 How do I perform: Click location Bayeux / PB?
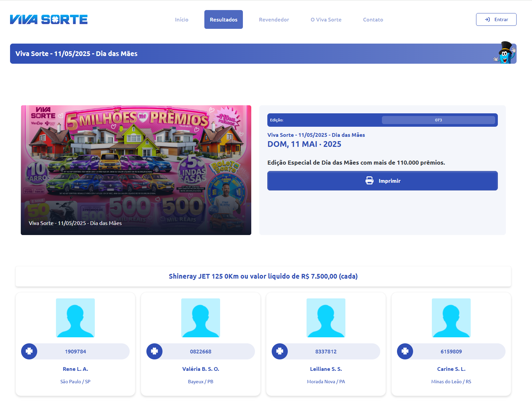[201, 382]
